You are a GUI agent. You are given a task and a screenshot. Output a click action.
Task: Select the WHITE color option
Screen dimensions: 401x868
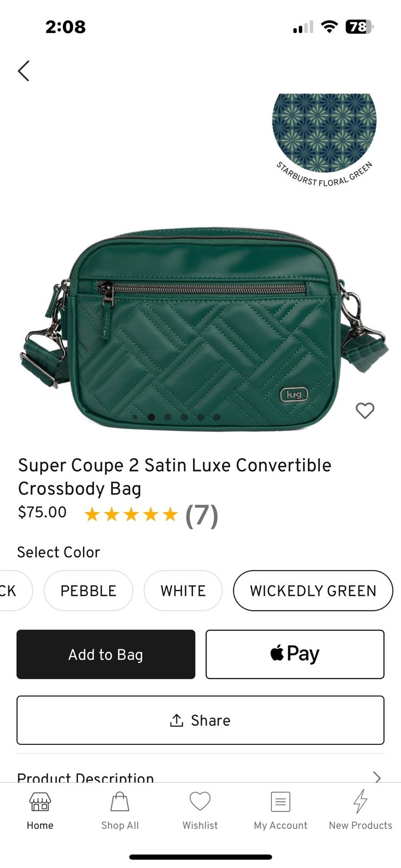click(183, 591)
